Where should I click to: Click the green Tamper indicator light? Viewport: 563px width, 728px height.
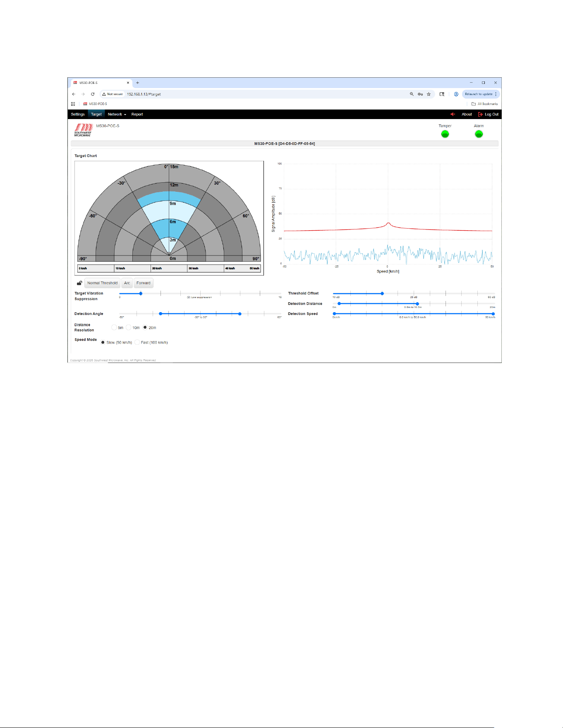[x=445, y=134]
